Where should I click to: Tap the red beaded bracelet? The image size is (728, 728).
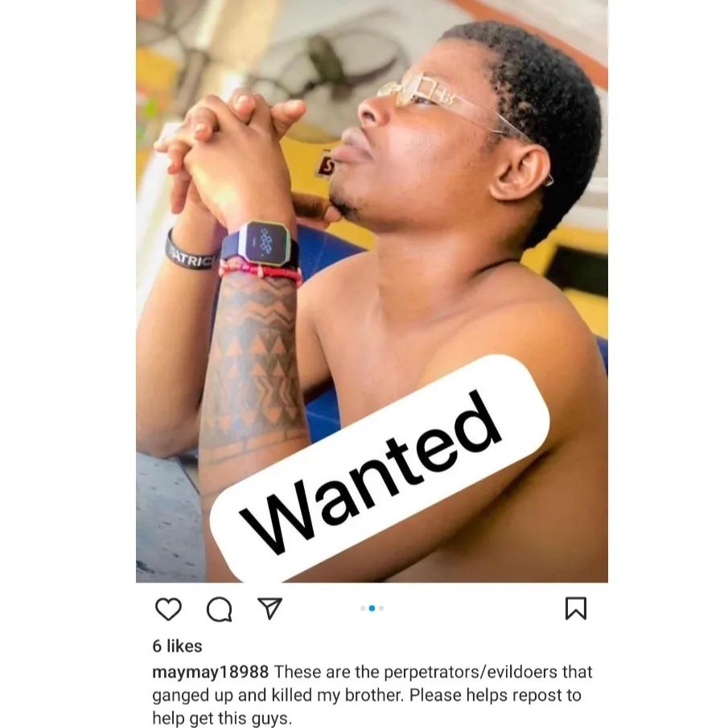[x=261, y=271]
